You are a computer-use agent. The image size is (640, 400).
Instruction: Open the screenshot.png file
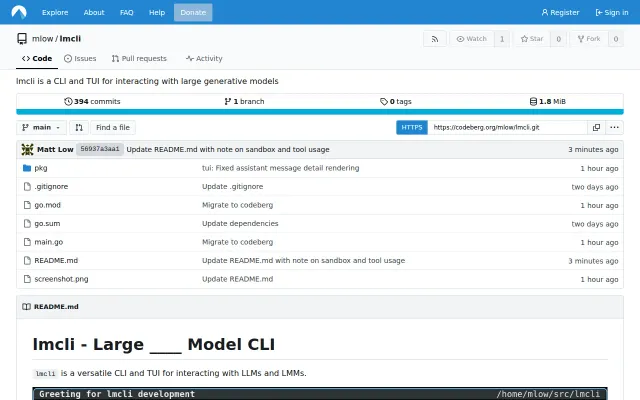(61, 279)
